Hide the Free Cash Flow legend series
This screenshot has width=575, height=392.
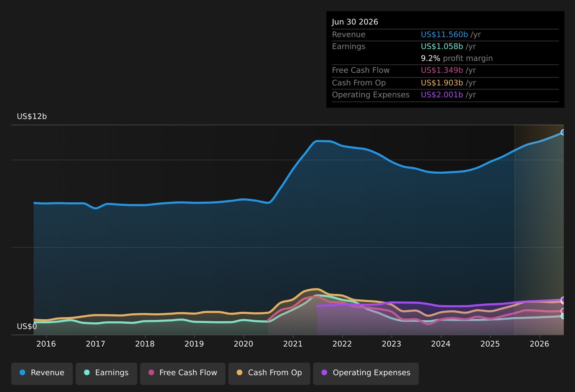183,374
